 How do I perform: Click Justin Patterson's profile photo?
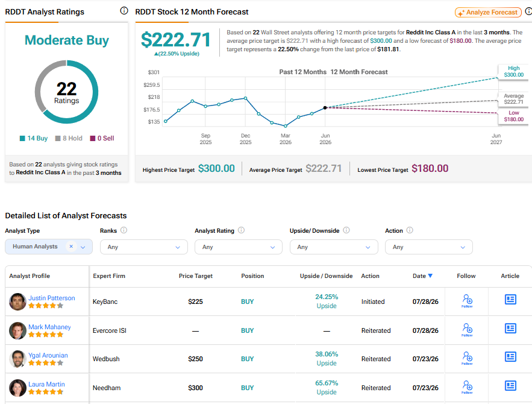(17, 301)
